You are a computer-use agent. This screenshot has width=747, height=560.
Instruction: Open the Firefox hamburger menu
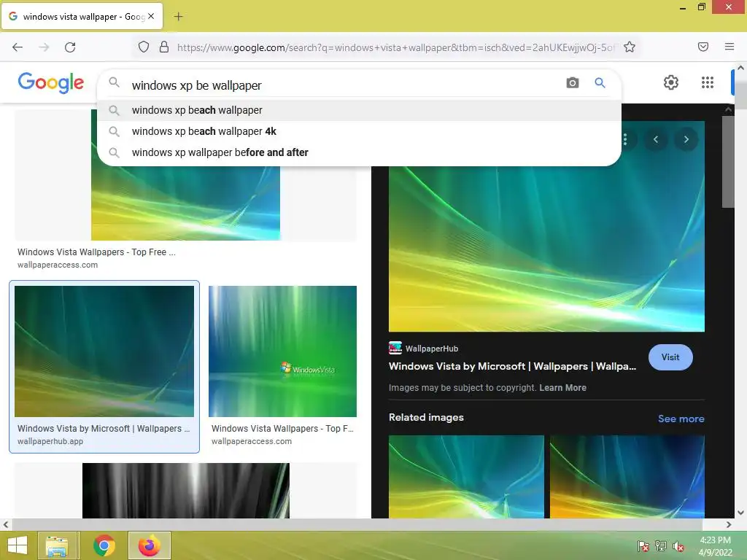(x=729, y=47)
